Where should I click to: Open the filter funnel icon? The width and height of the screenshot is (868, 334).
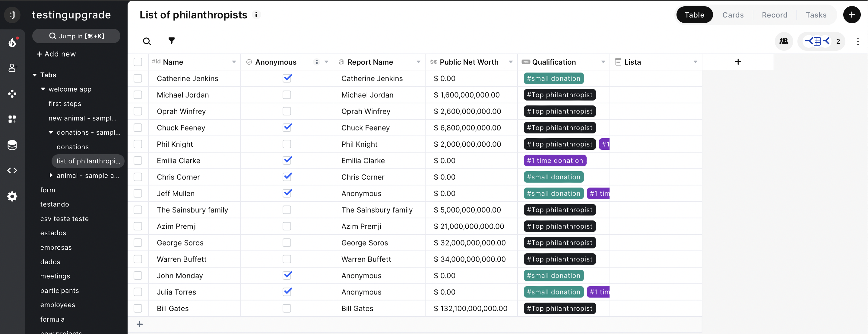click(x=172, y=41)
